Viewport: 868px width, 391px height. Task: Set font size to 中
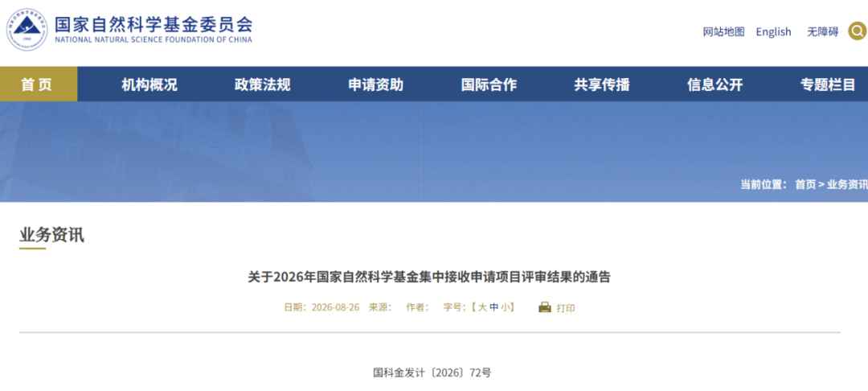(x=493, y=307)
